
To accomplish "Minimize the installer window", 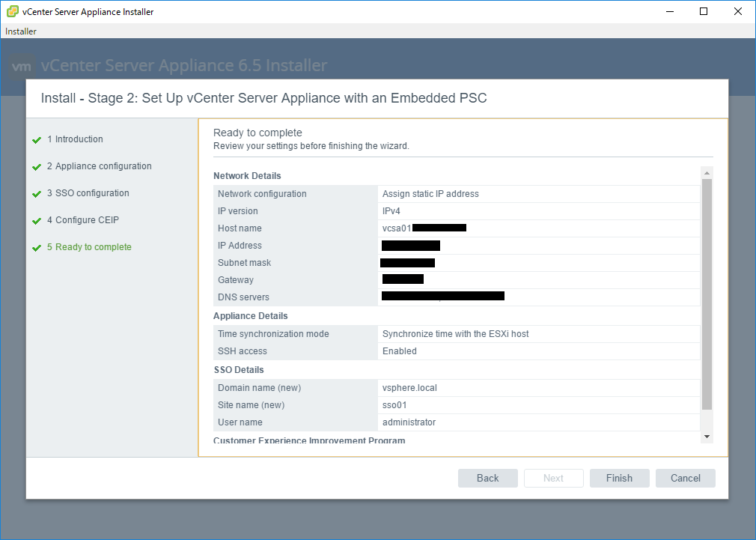I will point(670,11).
